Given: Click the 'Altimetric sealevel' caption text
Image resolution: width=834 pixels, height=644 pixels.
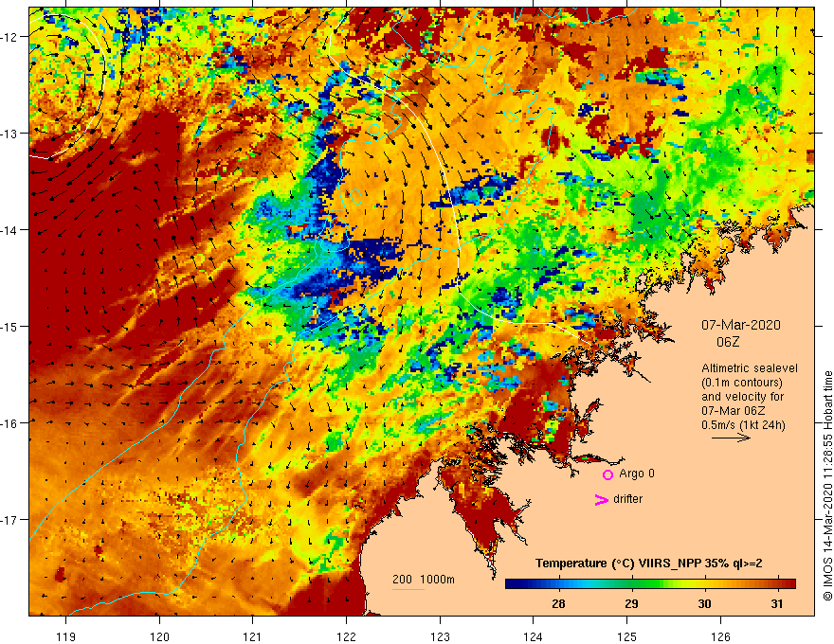Looking at the screenshot, I should point(750,368).
